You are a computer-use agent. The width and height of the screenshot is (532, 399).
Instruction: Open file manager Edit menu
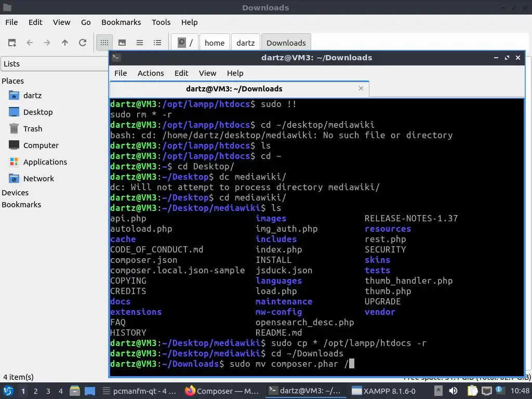tap(35, 22)
